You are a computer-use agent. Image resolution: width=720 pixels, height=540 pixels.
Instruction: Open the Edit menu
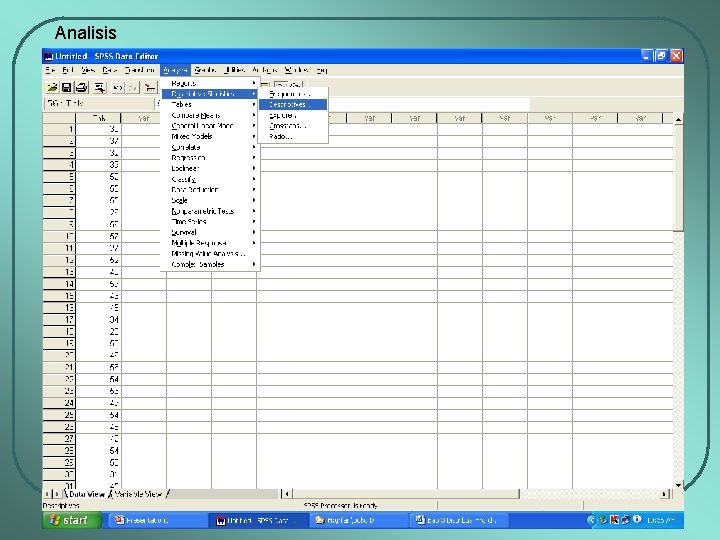[x=68, y=70]
